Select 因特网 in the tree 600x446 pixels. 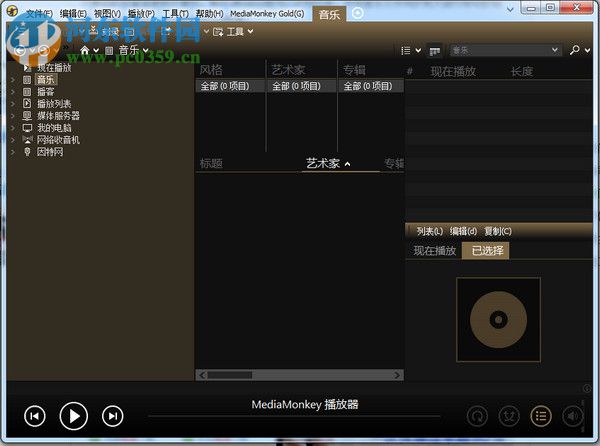50,152
